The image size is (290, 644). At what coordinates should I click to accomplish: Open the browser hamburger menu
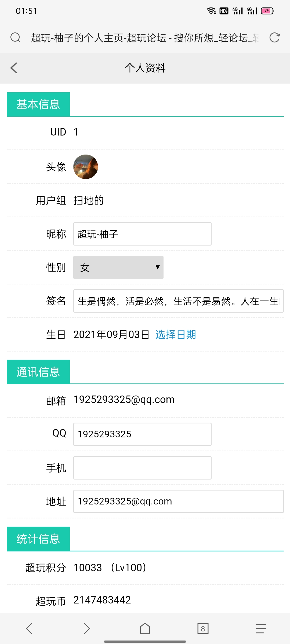click(x=261, y=628)
